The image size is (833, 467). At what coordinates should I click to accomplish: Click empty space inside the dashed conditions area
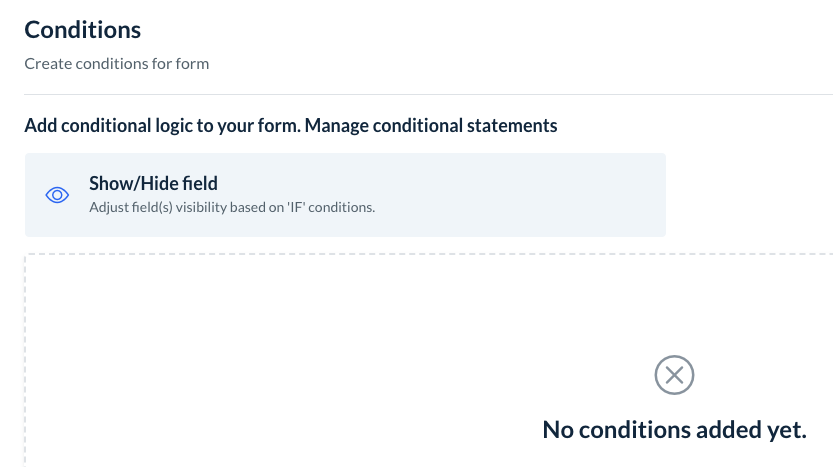click(300, 360)
